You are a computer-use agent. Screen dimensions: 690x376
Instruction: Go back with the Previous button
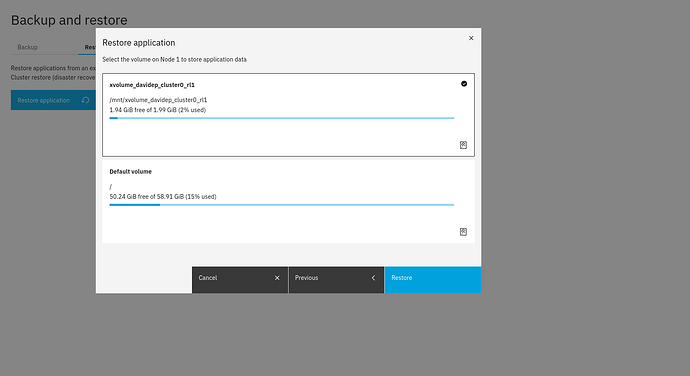[x=336, y=280]
